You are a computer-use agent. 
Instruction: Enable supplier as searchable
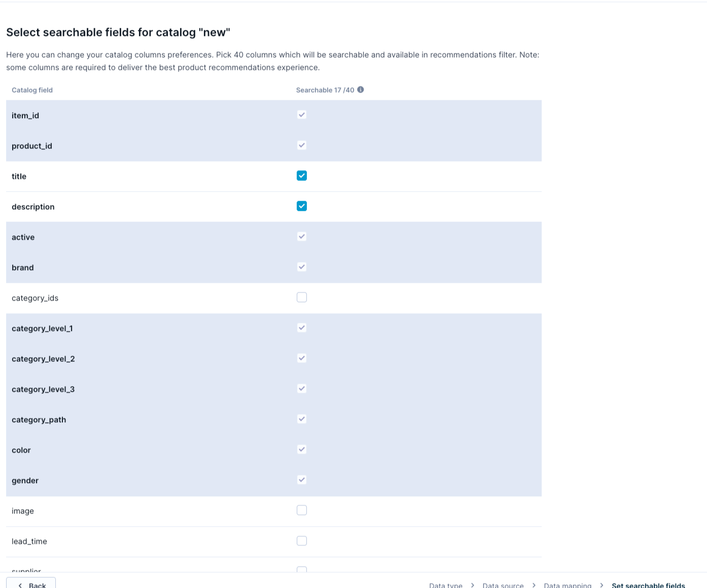coord(302,570)
